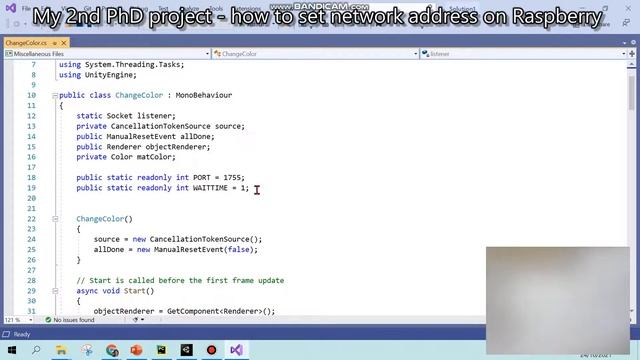640x360 pixels.
Task: Click the No issues found status indicator
Action: tap(70, 320)
